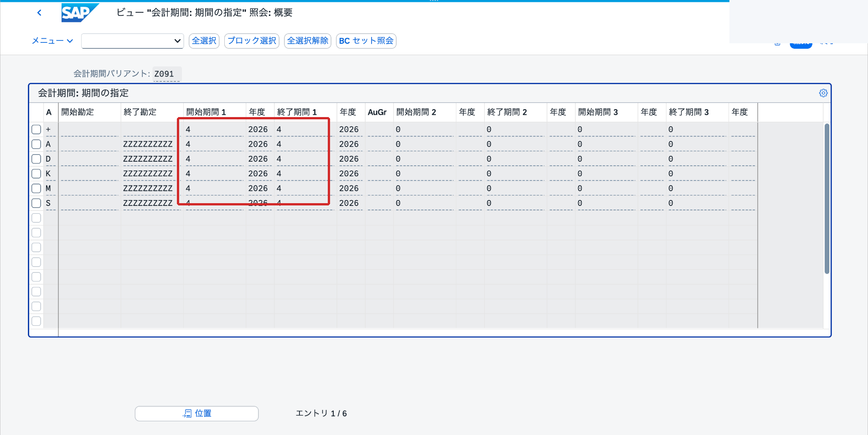Open the メニュー dropdown menu
The width and height of the screenshot is (868, 435).
click(52, 41)
